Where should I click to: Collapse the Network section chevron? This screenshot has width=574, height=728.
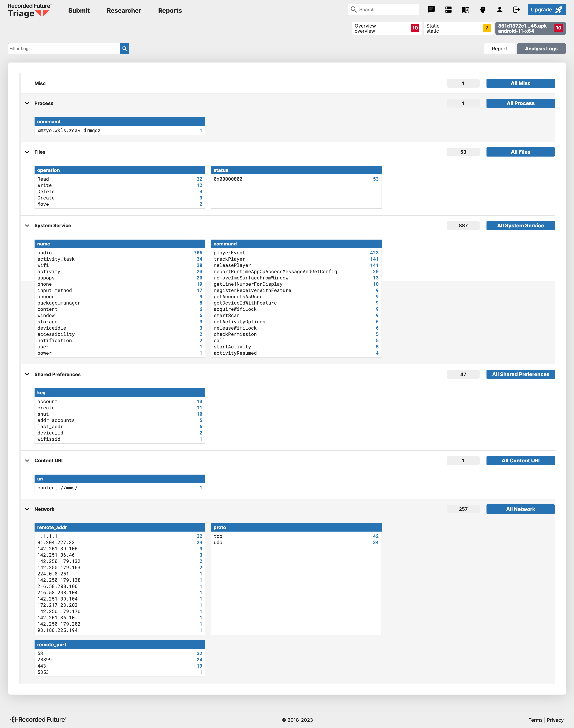coord(27,510)
